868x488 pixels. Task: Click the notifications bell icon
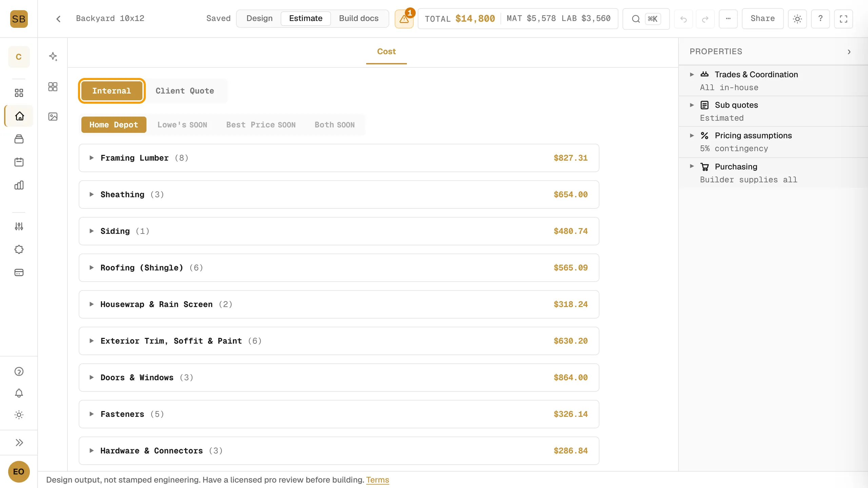pyautogui.click(x=19, y=393)
